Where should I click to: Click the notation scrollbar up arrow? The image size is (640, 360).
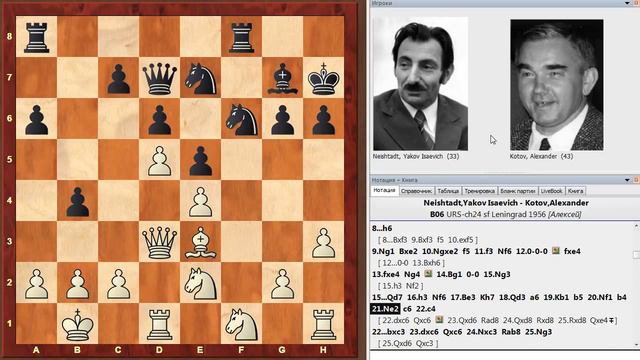[x=636, y=226]
